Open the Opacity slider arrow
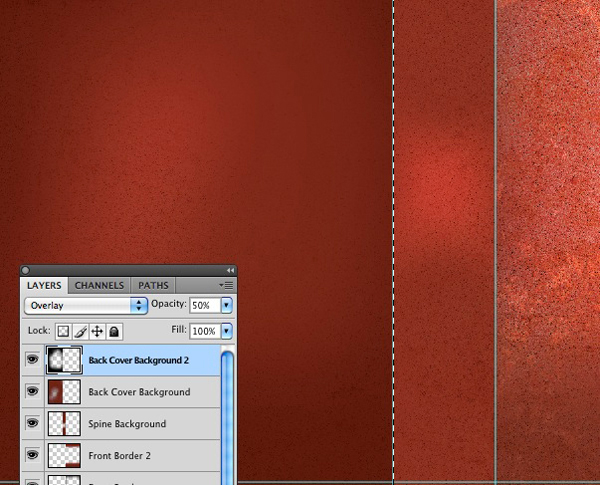 [227, 305]
